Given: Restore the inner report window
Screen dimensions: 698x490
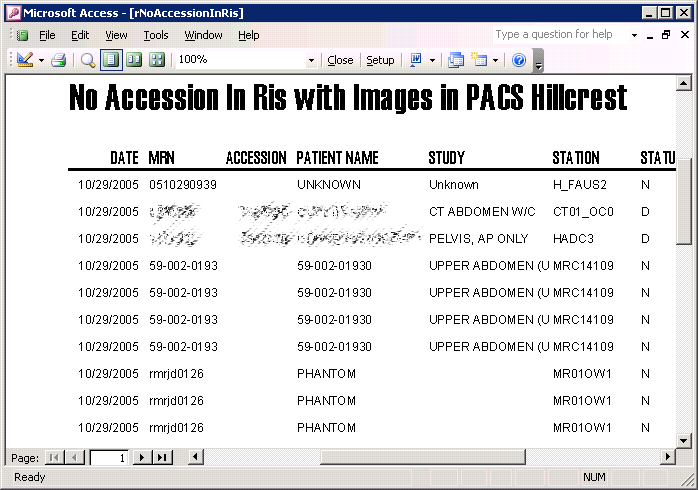Looking at the screenshot, I should pyautogui.click(x=666, y=35).
